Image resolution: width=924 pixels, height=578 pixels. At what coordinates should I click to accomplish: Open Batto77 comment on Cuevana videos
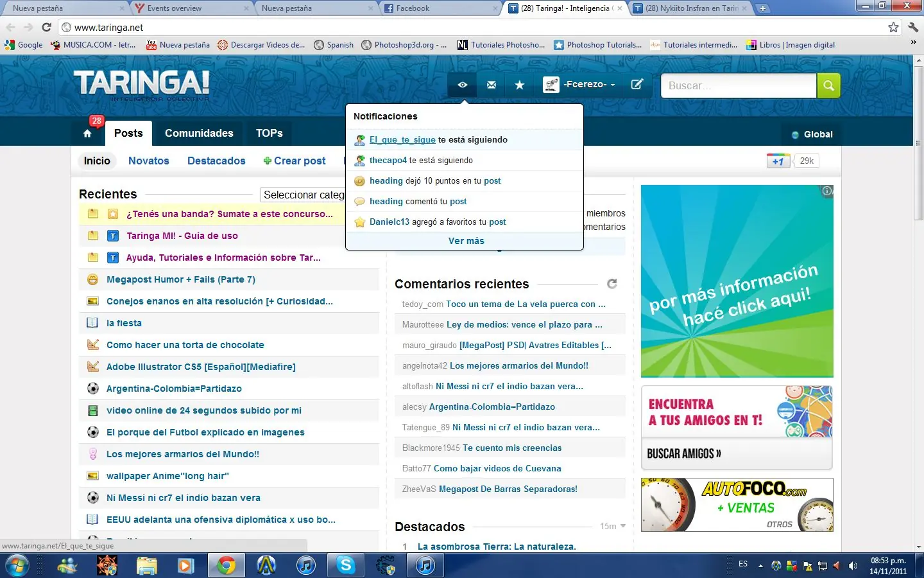(497, 469)
